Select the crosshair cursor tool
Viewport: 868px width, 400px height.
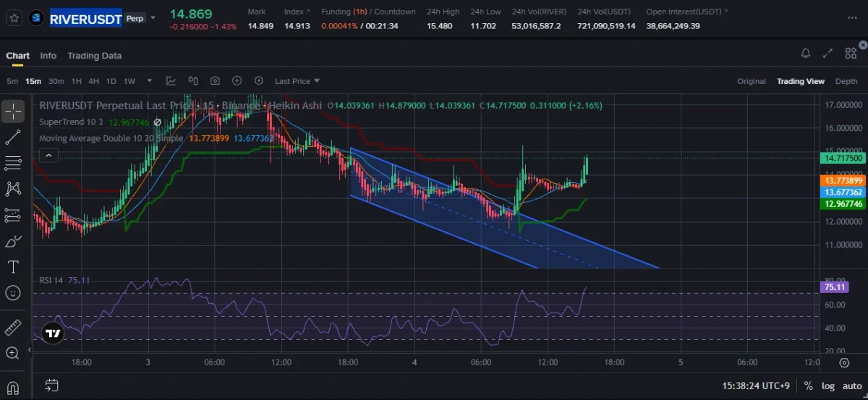coord(13,111)
